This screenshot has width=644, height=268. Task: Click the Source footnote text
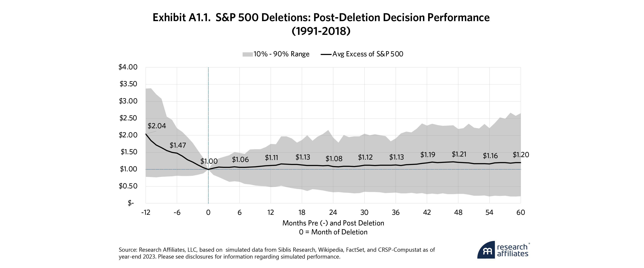[276, 253]
